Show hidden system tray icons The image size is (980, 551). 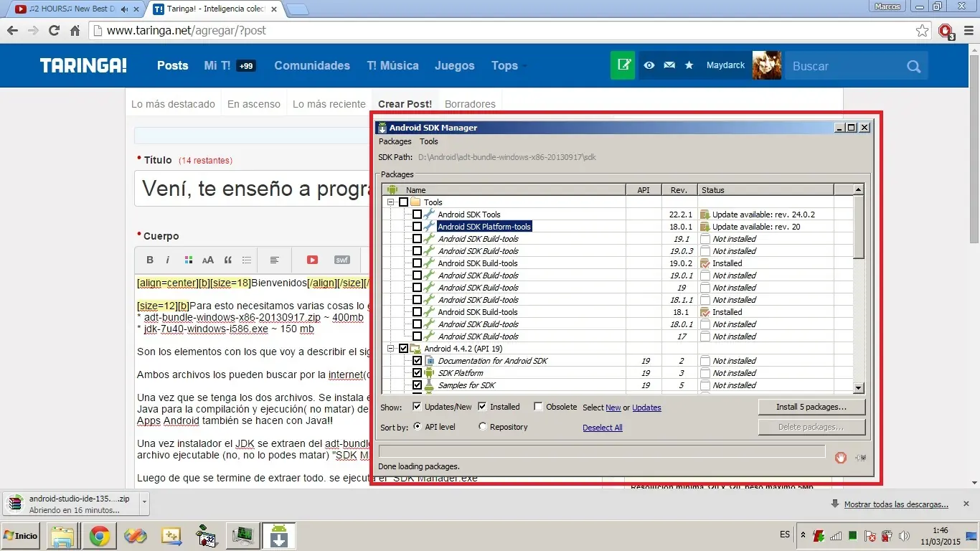click(x=803, y=535)
